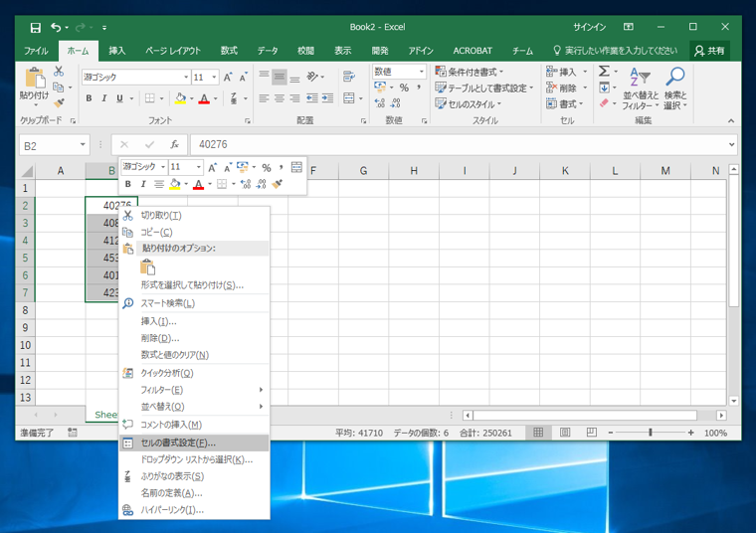Click the macro record icon in status bar
This screenshot has height=533, width=756.
click(73, 433)
